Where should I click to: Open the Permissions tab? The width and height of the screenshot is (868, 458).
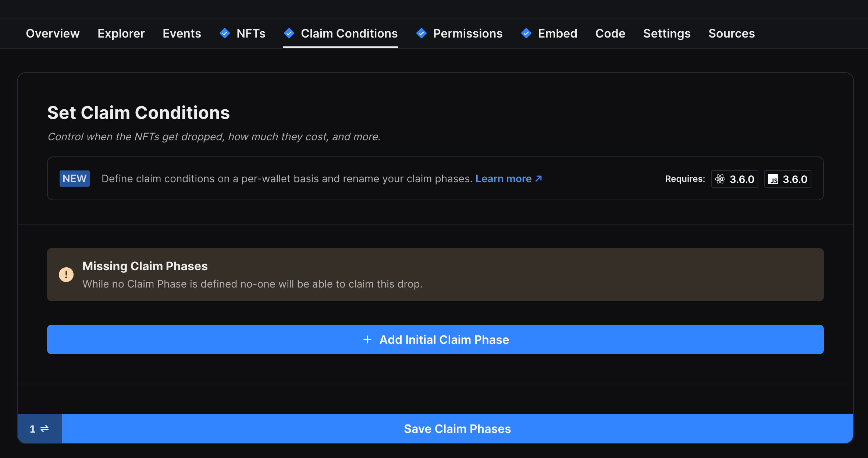click(x=468, y=34)
